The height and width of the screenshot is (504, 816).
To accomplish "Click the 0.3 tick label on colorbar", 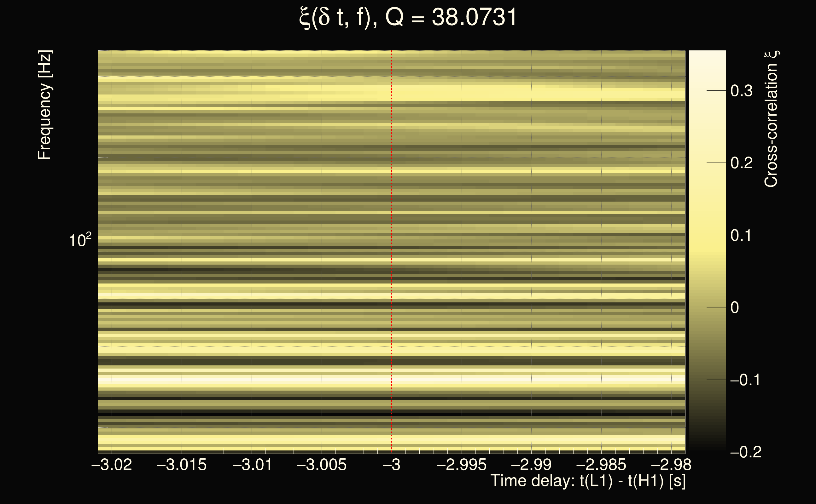I will click(x=741, y=91).
